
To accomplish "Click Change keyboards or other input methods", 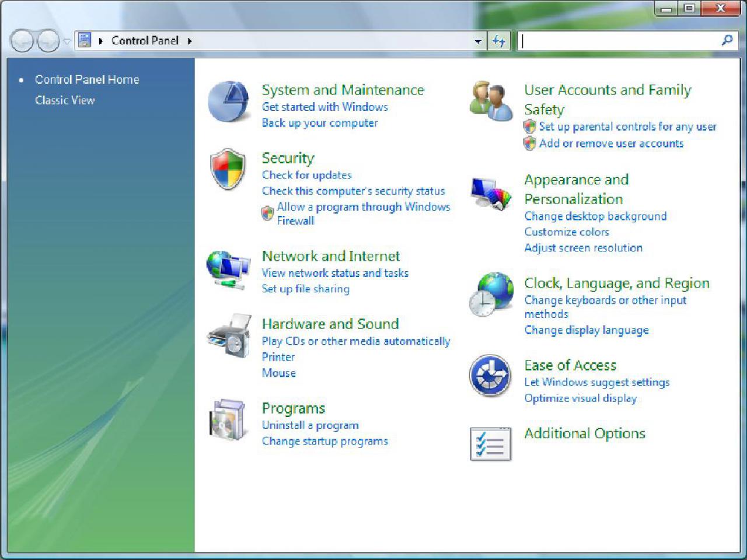I will [605, 307].
